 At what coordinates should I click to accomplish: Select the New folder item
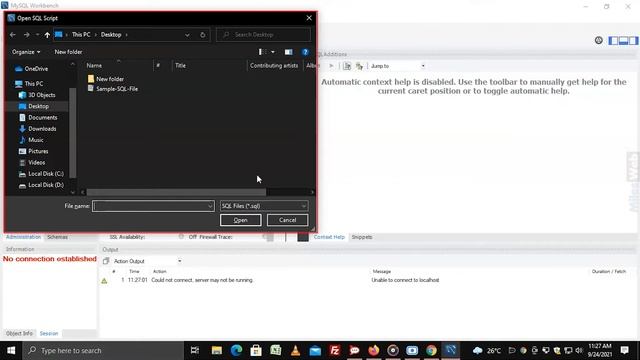click(x=106, y=79)
